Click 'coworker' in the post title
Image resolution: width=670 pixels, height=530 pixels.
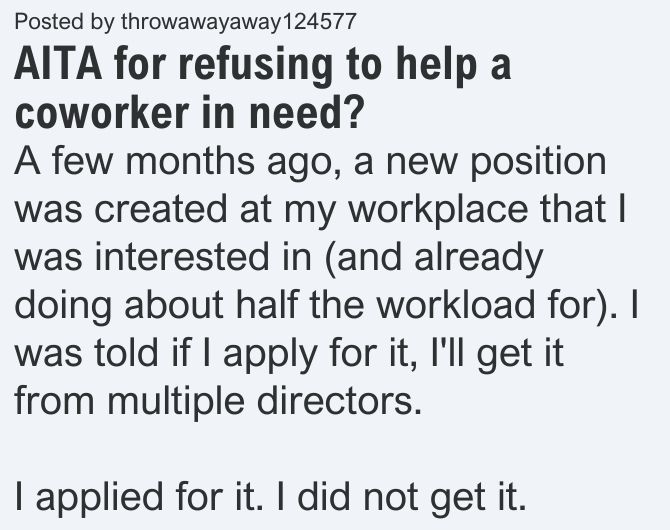(x=102, y=112)
